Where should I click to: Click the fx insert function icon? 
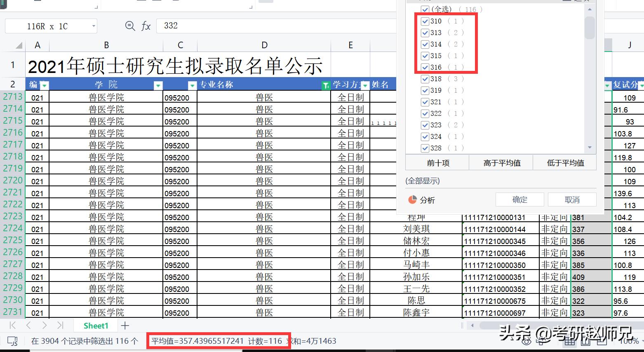(x=146, y=26)
